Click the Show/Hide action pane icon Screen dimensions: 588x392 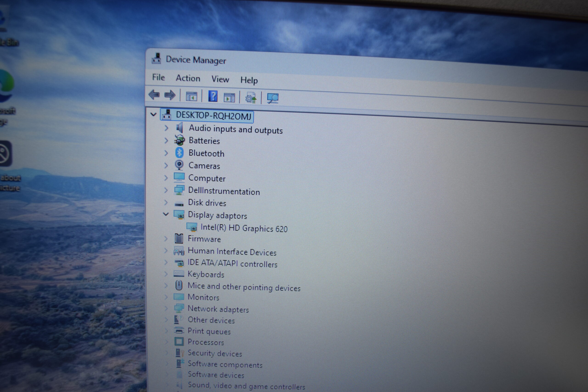tap(229, 98)
